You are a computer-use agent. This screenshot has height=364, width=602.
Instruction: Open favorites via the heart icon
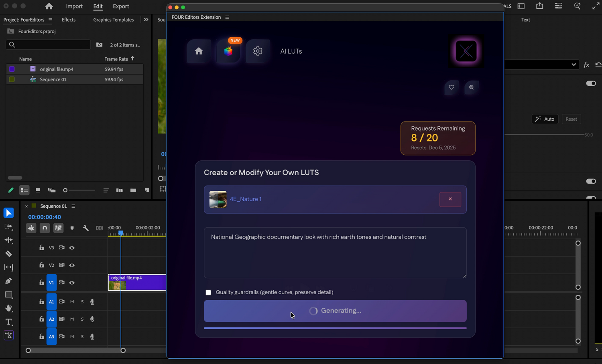click(x=451, y=87)
